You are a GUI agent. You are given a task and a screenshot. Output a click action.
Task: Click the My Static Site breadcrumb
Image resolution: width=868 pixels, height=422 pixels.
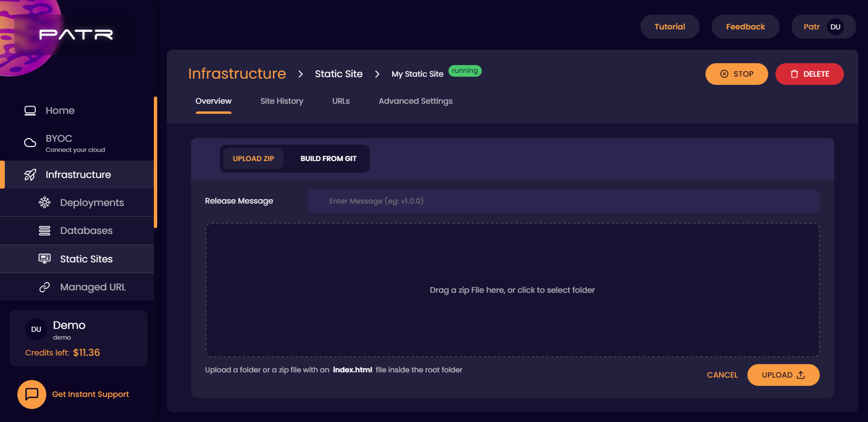point(418,74)
